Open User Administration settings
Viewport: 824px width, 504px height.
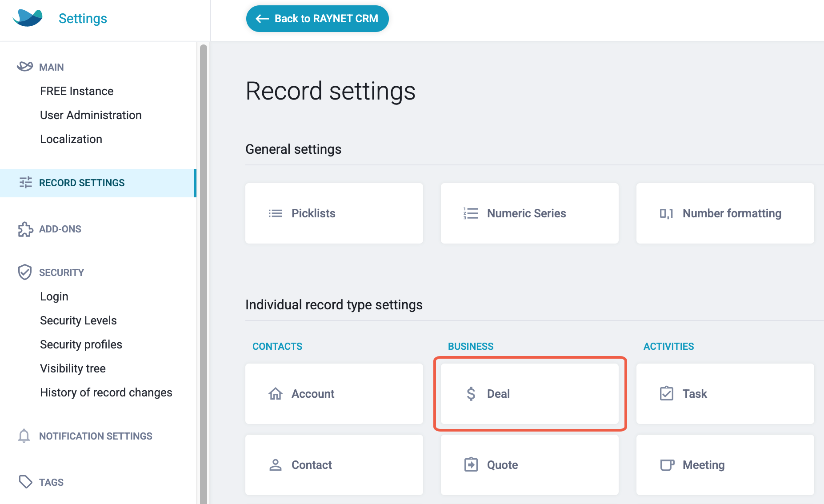coord(91,115)
